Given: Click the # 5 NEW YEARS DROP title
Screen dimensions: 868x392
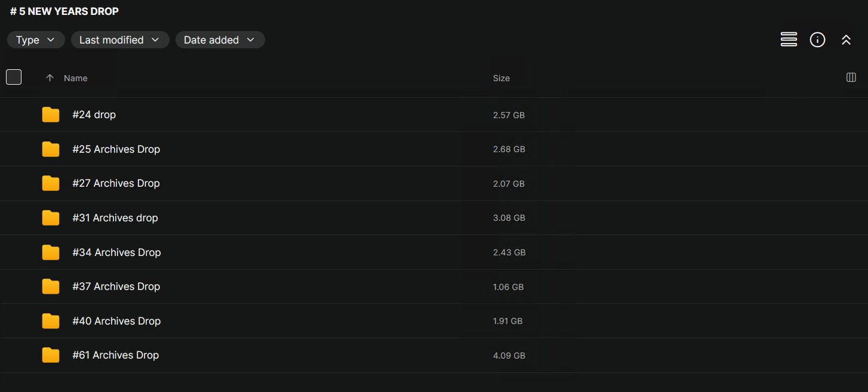Looking at the screenshot, I should [x=64, y=11].
